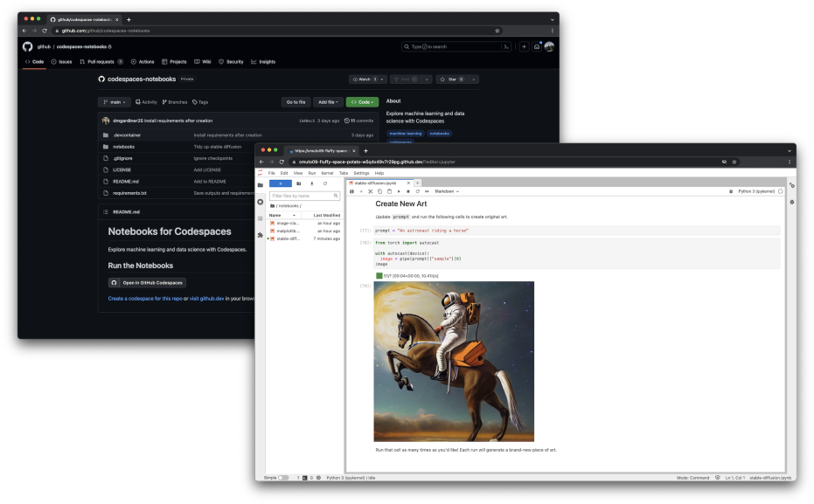This screenshot has height=504, width=814.
Task: Save the notebook using the save icon
Action: 352,190
